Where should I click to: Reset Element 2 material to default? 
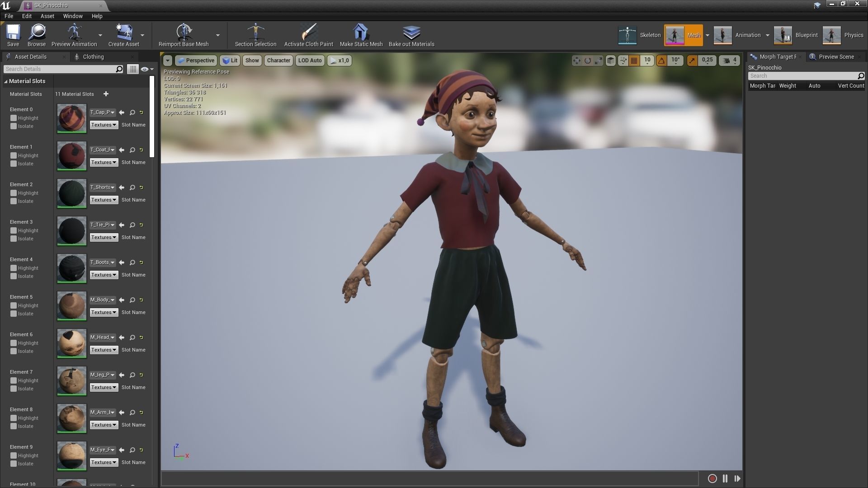click(142, 188)
